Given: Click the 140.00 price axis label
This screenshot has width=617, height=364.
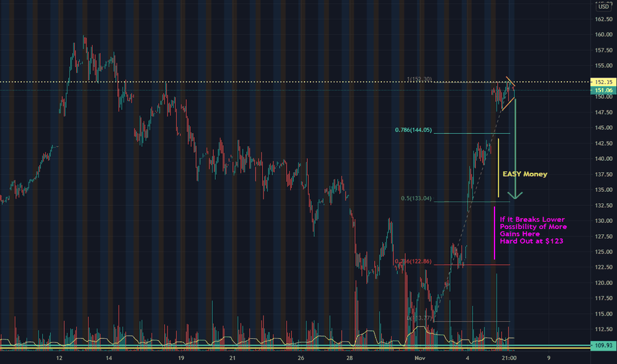Looking at the screenshot, I should pyautogui.click(x=604, y=159).
